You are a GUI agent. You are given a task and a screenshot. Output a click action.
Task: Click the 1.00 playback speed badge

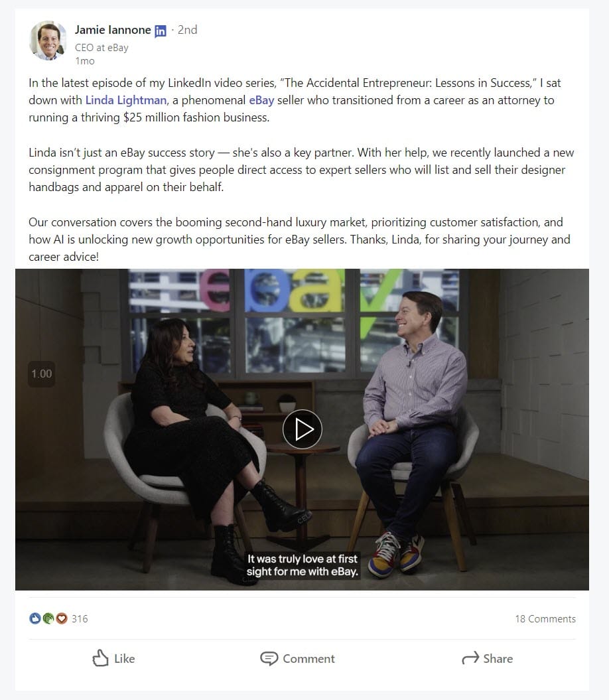[42, 374]
